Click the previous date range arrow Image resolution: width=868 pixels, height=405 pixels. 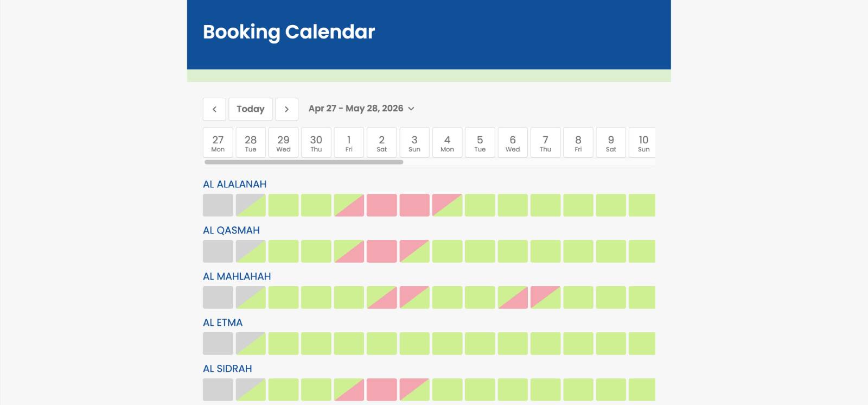point(214,109)
